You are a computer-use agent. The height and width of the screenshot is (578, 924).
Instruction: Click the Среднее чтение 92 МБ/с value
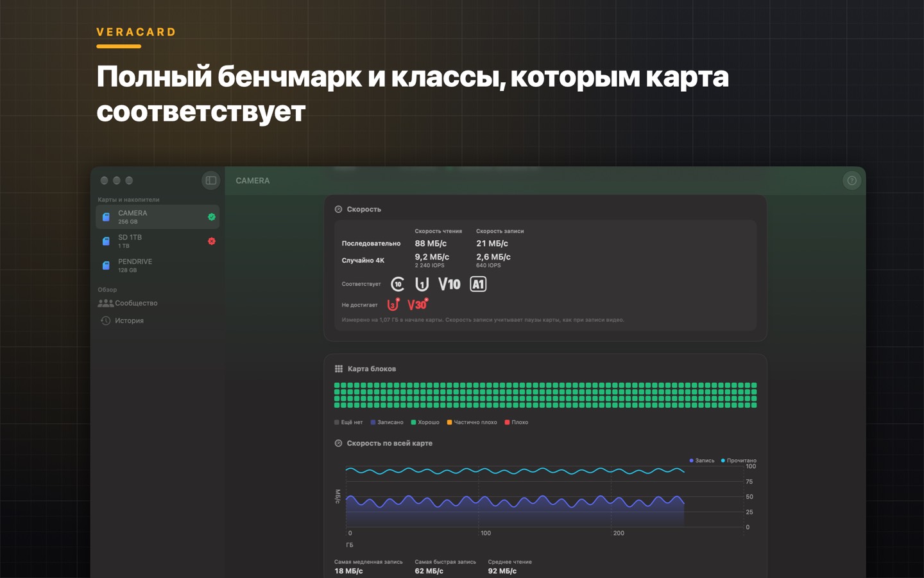(x=502, y=571)
